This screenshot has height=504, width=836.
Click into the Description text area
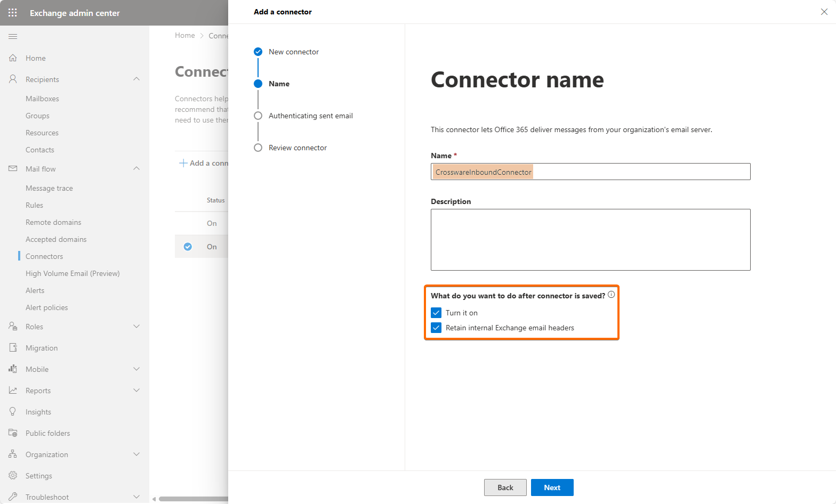pyautogui.click(x=590, y=240)
